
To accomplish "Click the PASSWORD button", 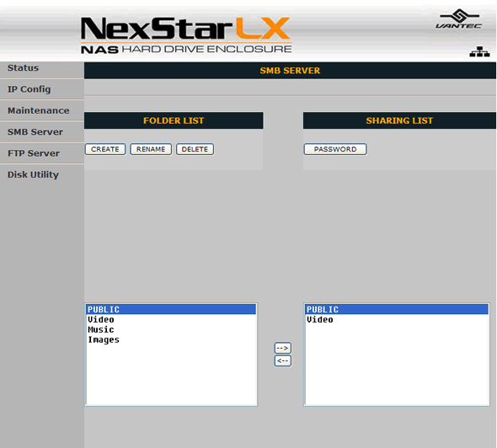I will tap(335, 149).
